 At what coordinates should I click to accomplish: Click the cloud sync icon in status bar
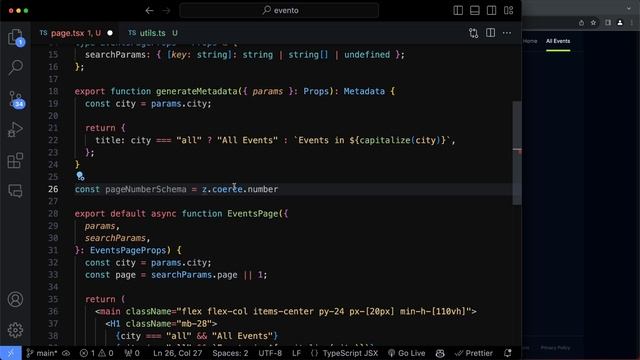point(66,353)
